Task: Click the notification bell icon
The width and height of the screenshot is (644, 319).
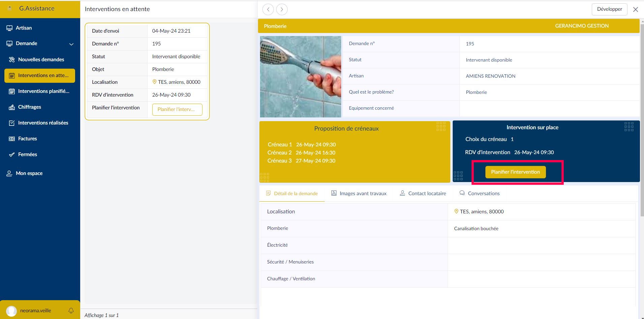Action: (71, 311)
